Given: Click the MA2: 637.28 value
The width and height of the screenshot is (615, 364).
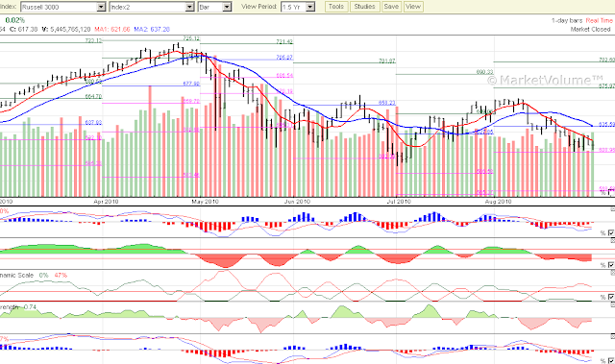Looking at the screenshot, I should tap(152, 30).
